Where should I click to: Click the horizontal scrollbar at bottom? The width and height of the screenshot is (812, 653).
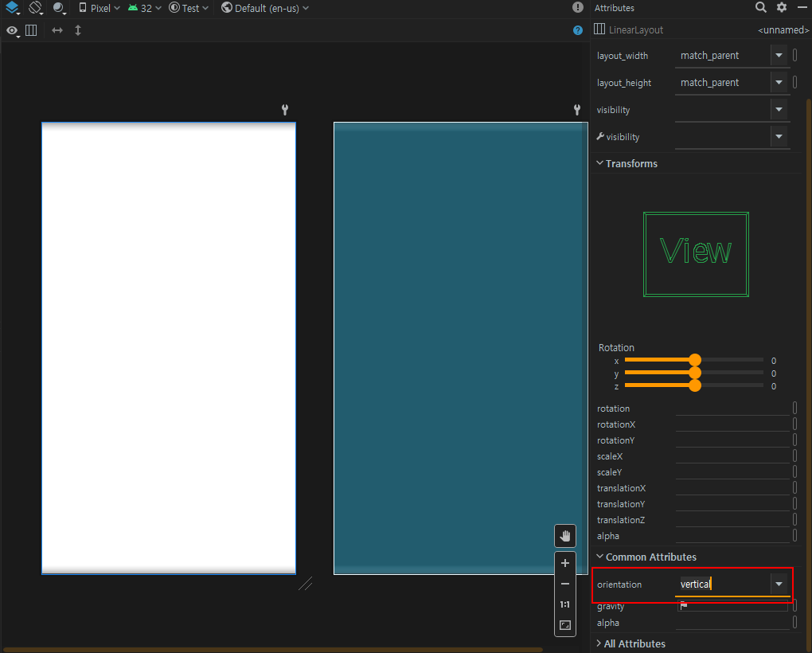pos(272,649)
